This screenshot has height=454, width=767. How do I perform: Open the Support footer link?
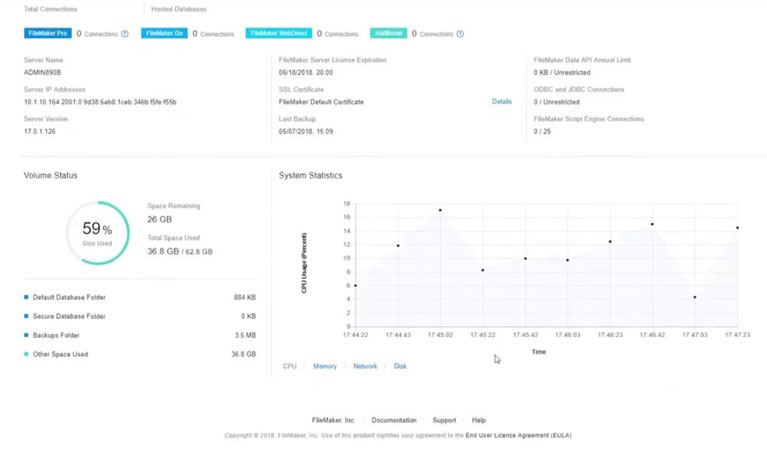444,420
